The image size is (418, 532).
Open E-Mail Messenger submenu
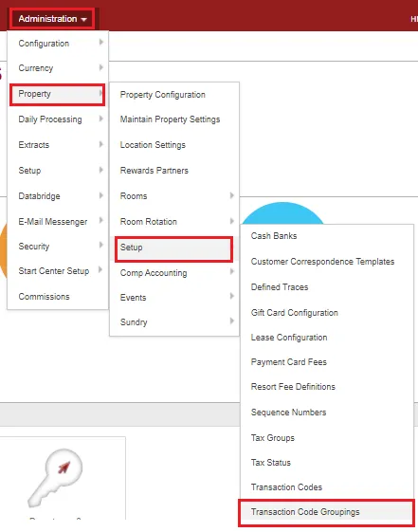tap(58, 222)
